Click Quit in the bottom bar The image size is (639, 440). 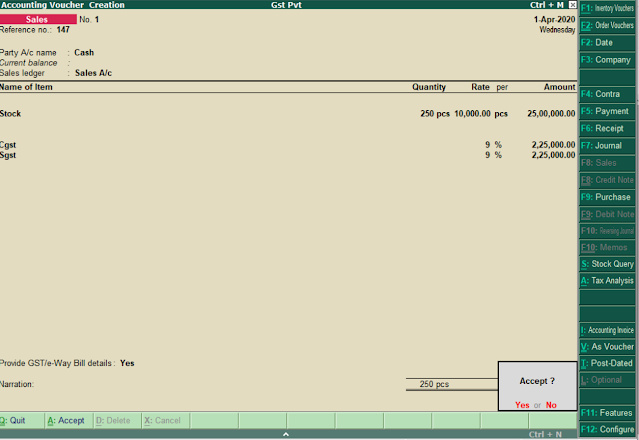(21, 420)
